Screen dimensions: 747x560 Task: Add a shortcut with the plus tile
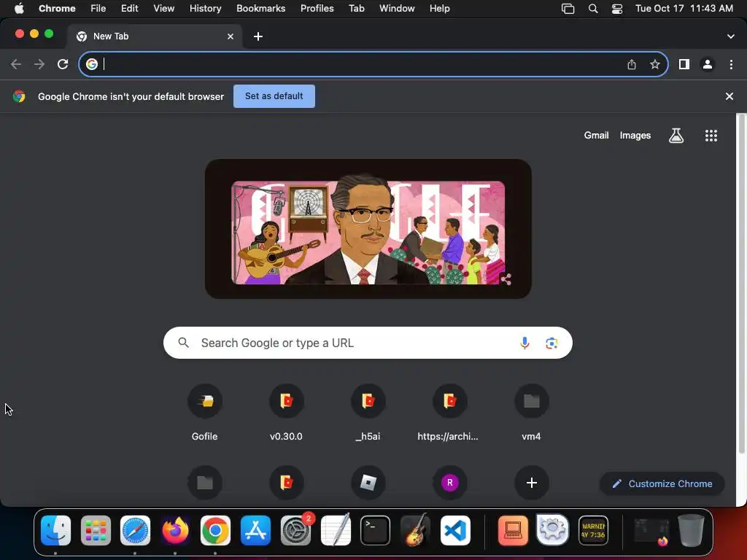click(x=532, y=483)
